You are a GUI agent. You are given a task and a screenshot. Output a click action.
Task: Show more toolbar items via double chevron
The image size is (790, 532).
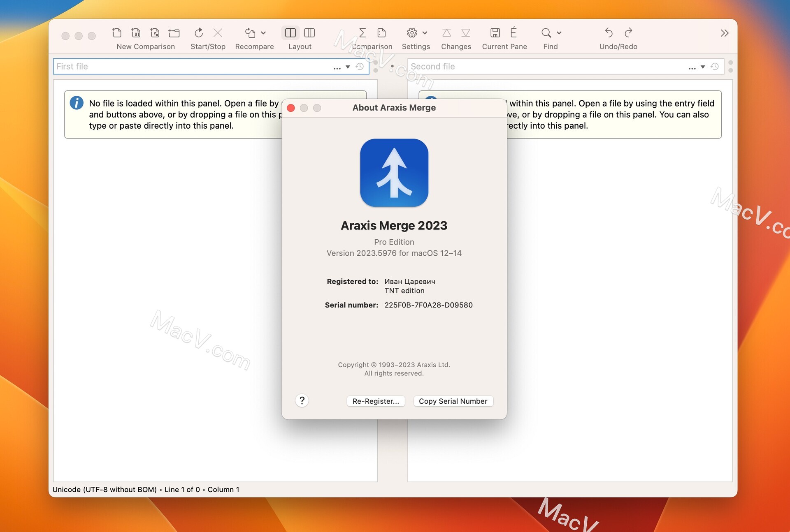point(725,33)
